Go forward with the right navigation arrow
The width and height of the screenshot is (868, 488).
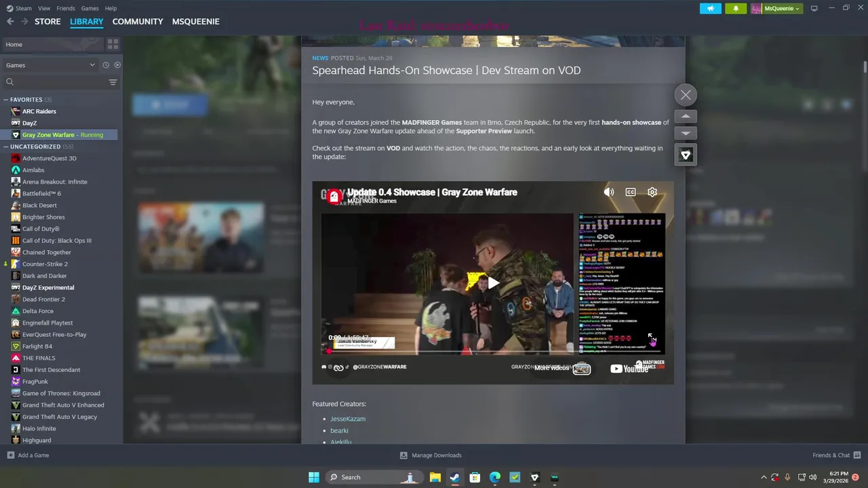24,22
